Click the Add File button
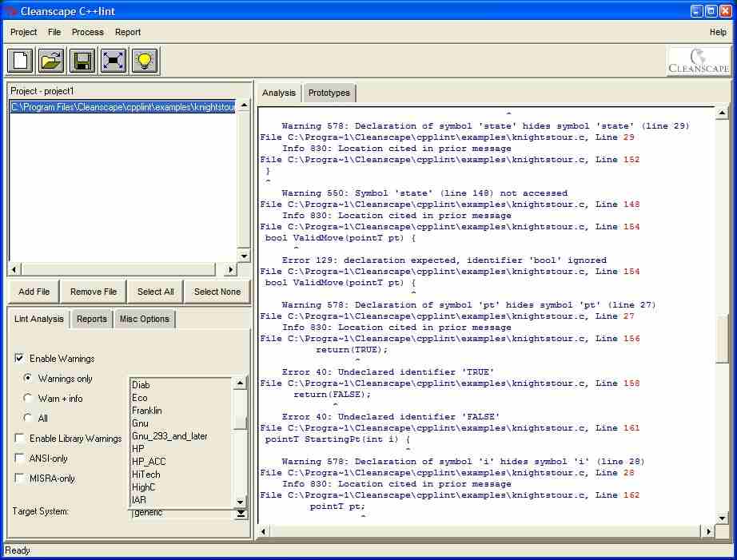 34,292
